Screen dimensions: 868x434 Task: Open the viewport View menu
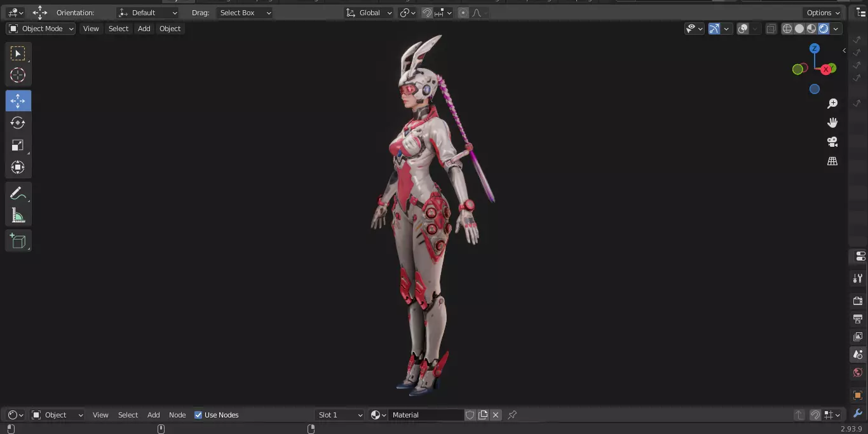tap(91, 29)
